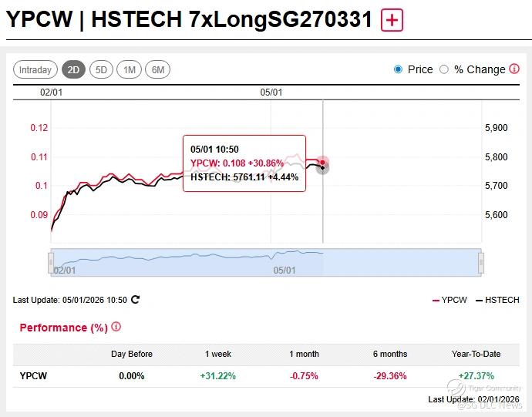Viewport: 532px width, 417px height.
Task: Click Day Before value 0.00%
Action: pos(132,376)
